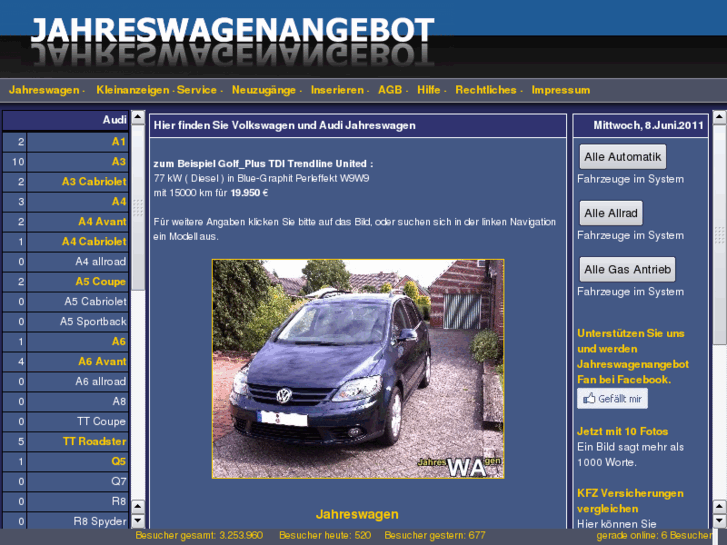
Task: Click the A5 Sportback entry
Action: 93,321
